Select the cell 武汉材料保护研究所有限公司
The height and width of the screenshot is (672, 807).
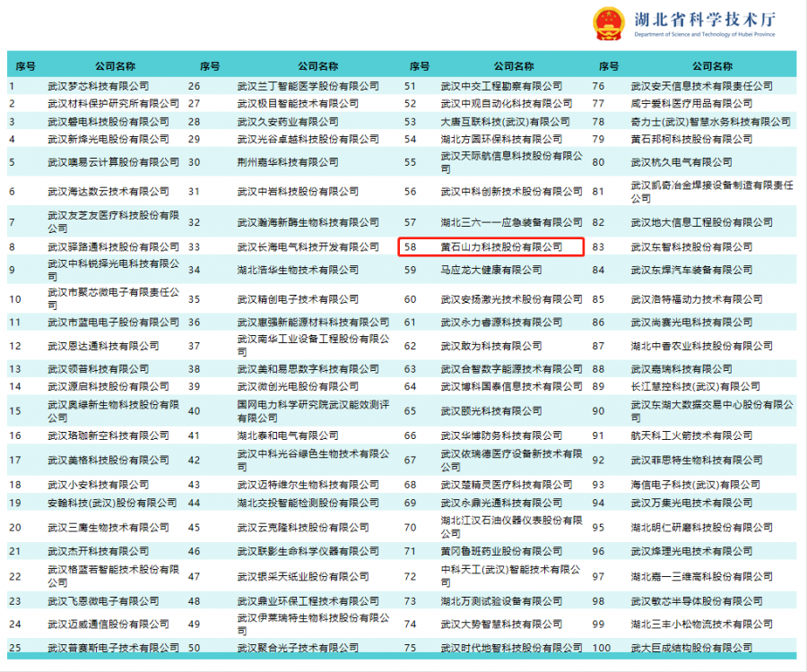tap(113, 103)
